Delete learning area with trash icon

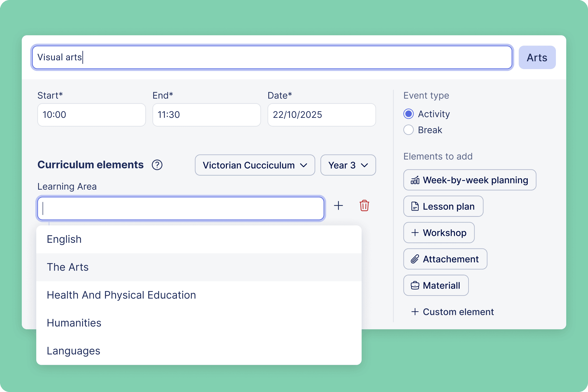click(364, 206)
